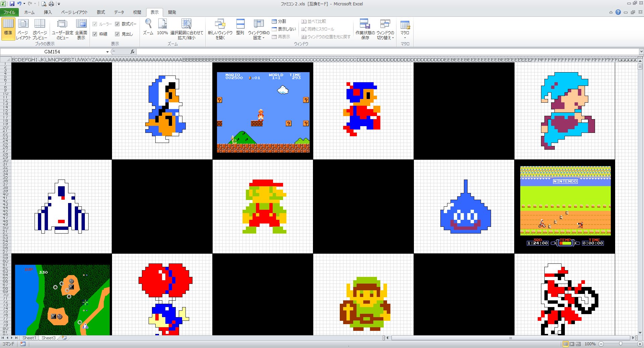Click 選択範囲に合わせて拡大/縮小 zoom to selection
Screen dimensions: 644x348
[x=186, y=29]
